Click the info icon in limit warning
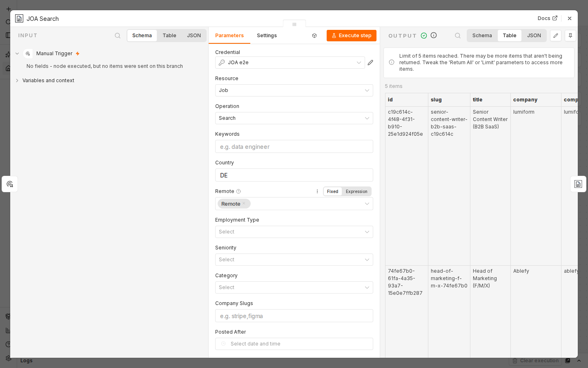This screenshot has width=588, height=368. 392,63
